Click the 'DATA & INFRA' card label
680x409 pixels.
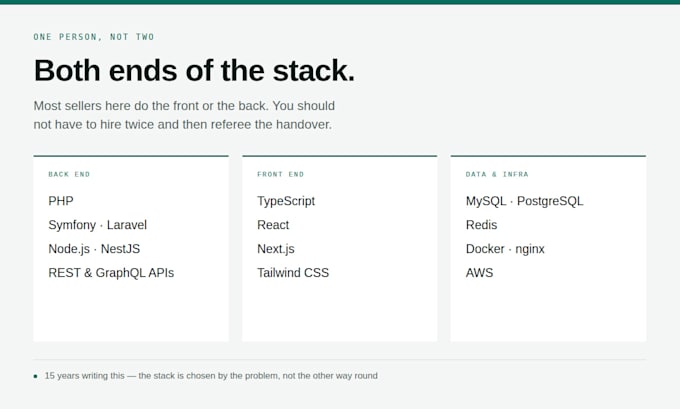tap(497, 174)
